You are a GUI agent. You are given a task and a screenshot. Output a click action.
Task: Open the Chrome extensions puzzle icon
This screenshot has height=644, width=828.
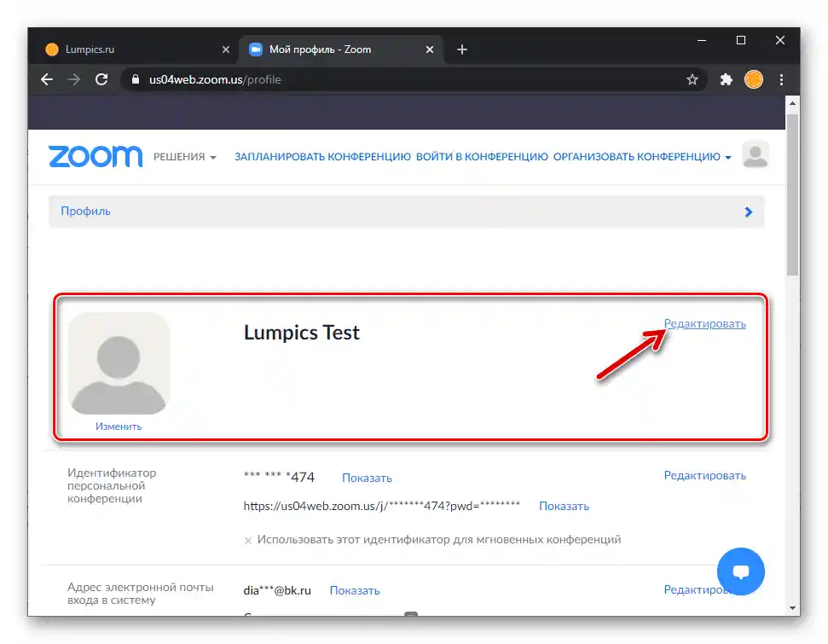[x=727, y=80]
